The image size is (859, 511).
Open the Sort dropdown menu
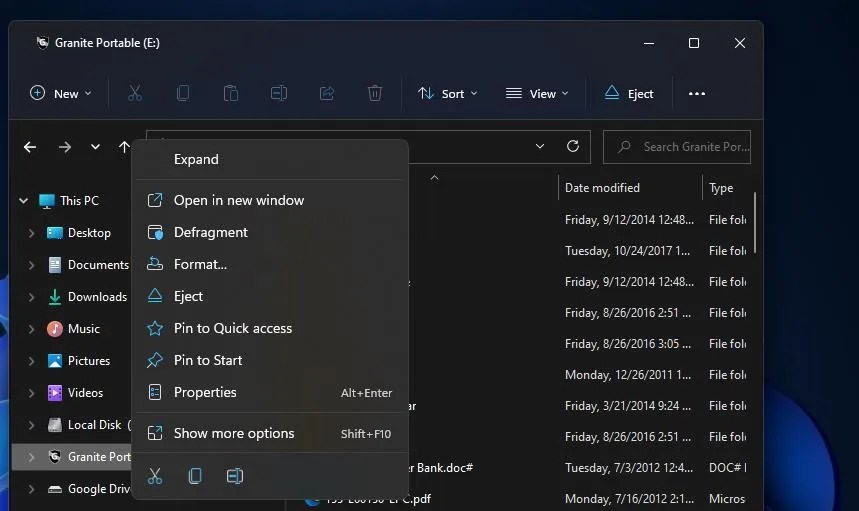[x=448, y=94]
